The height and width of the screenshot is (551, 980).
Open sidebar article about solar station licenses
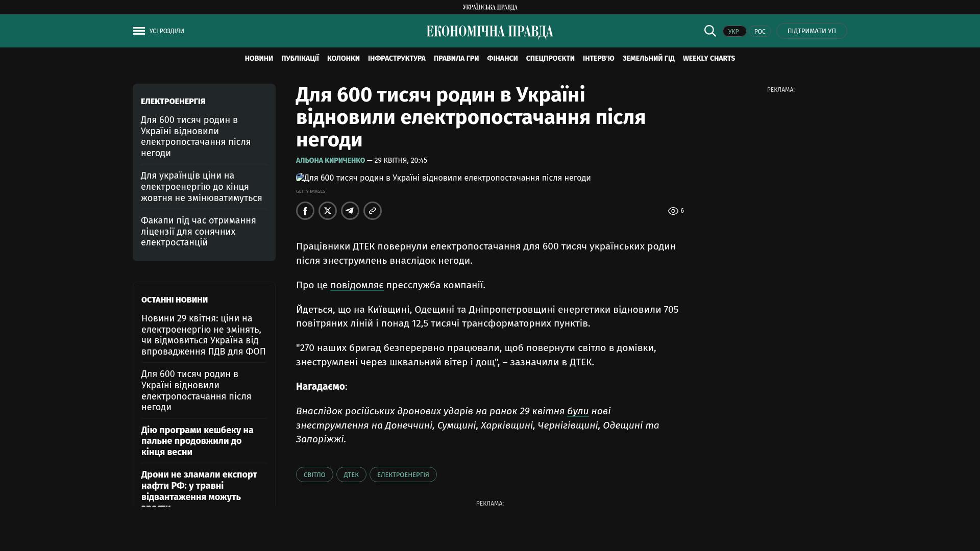coord(198,232)
